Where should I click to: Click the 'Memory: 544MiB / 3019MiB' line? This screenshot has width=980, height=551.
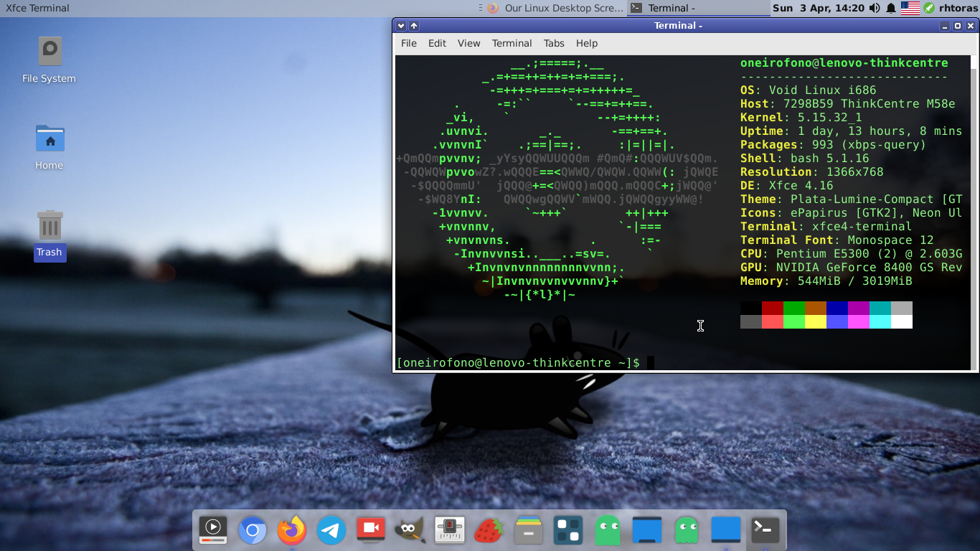tap(826, 281)
